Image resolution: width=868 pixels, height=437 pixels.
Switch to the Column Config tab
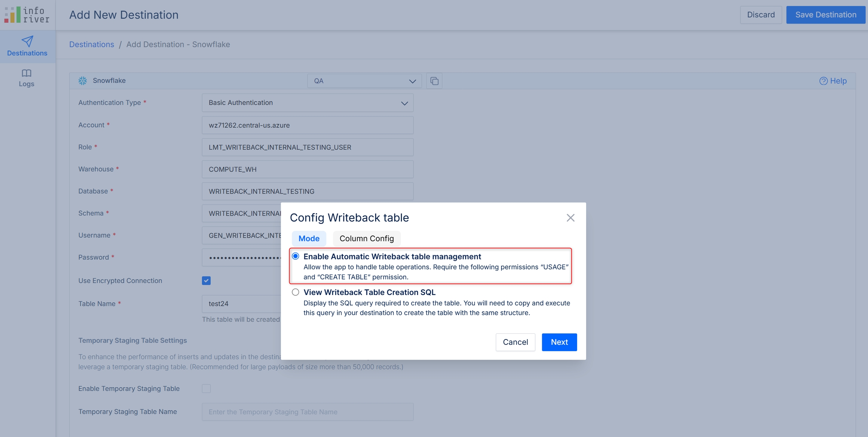coord(366,238)
